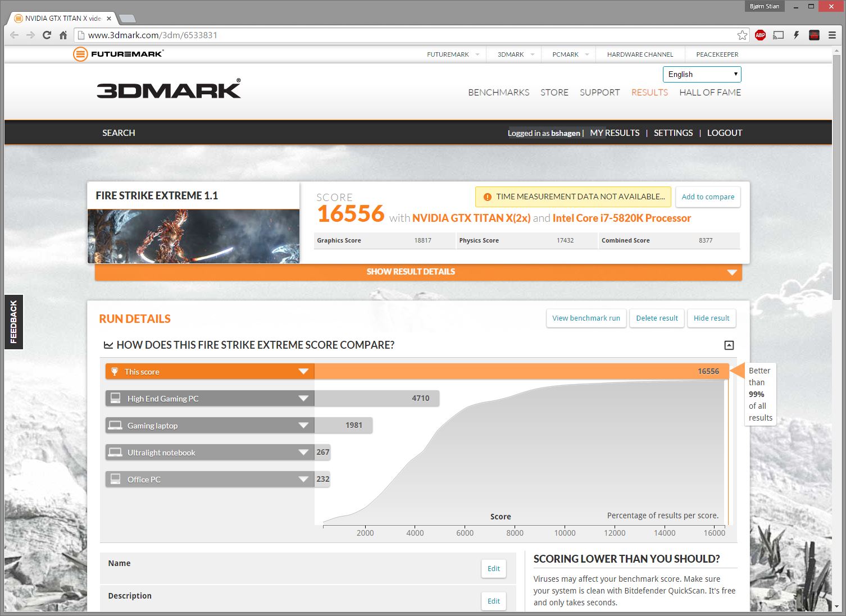This screenshot has height=616, width=846.
Task: Expand the PCMARK top menu arrow
Action: pos(587,54)
